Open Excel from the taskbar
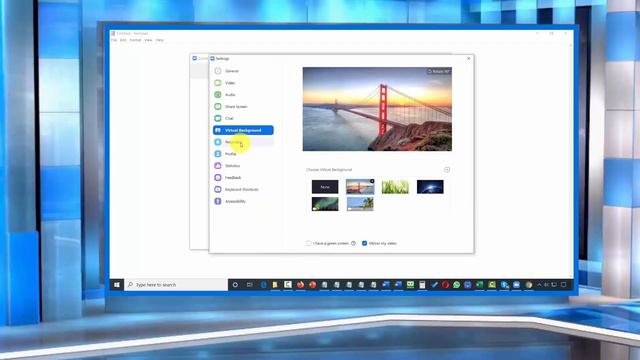The width and height of the screenshot is (640, 360). pyautogui.click(x=480, y=285)
